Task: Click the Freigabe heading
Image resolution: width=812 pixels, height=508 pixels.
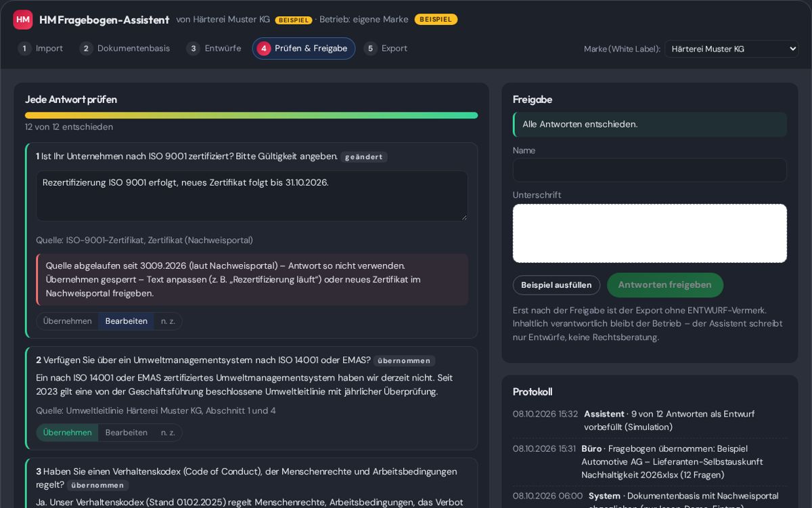Action: [x=533, y=100]
